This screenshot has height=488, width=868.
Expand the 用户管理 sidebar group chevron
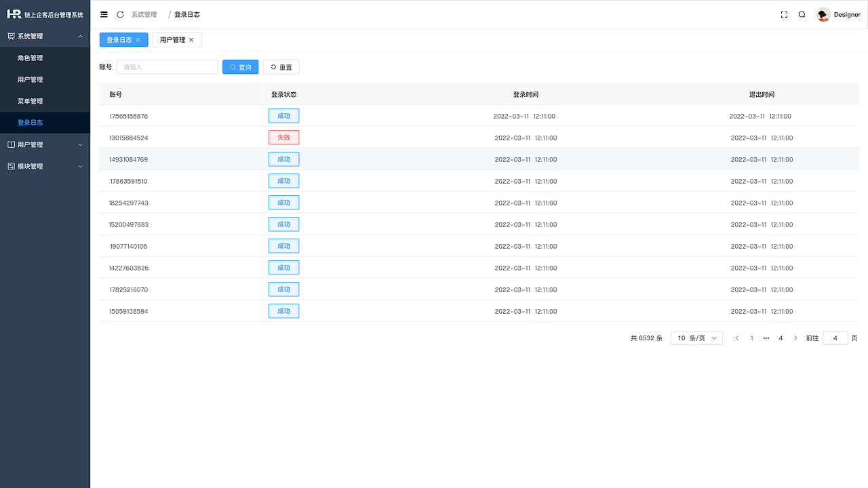81,144
